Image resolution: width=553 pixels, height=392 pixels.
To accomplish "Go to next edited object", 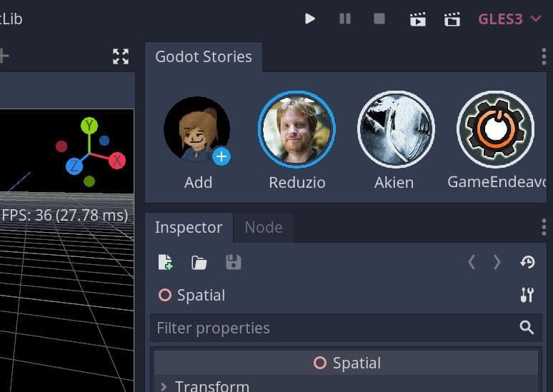I will [x=497, y=262].
